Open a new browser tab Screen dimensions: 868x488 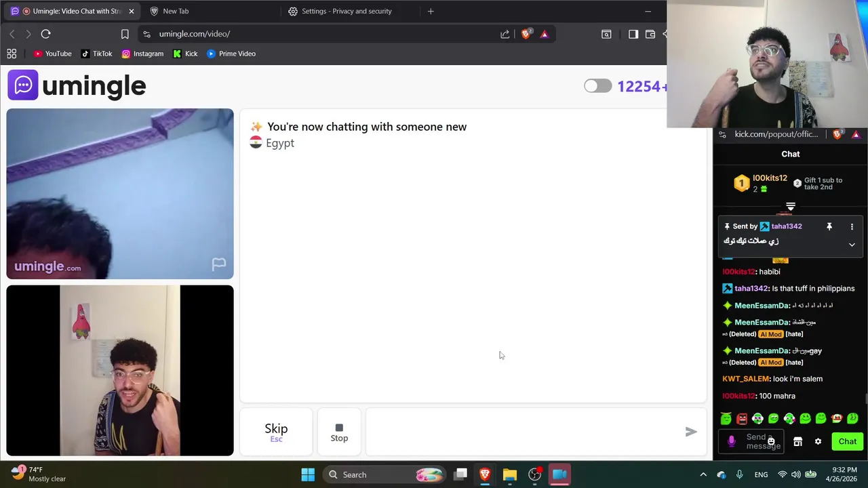(x=431, y=12)
